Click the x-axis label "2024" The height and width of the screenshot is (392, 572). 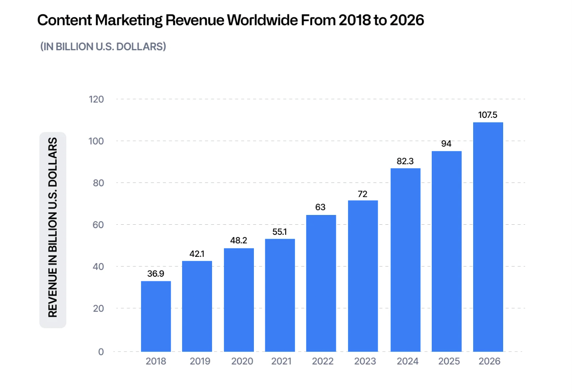coord(408,361)
